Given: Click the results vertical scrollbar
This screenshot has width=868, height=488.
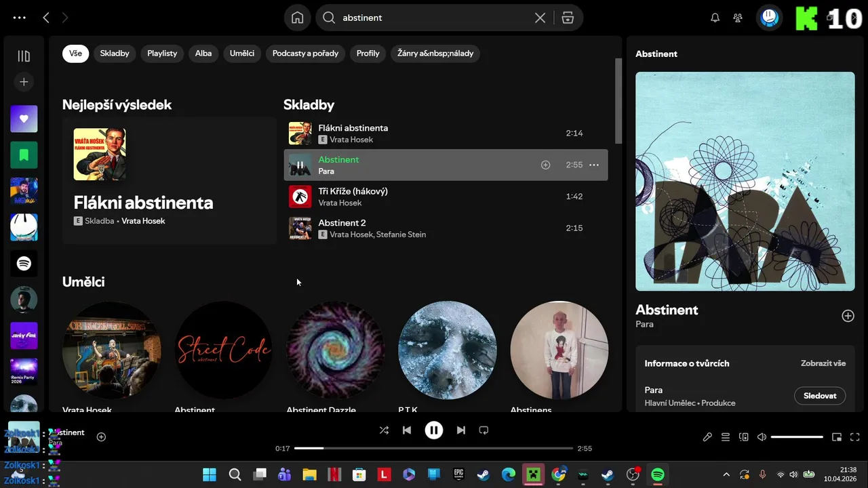Looking at the screenshot, I should [x=618, y=100].
